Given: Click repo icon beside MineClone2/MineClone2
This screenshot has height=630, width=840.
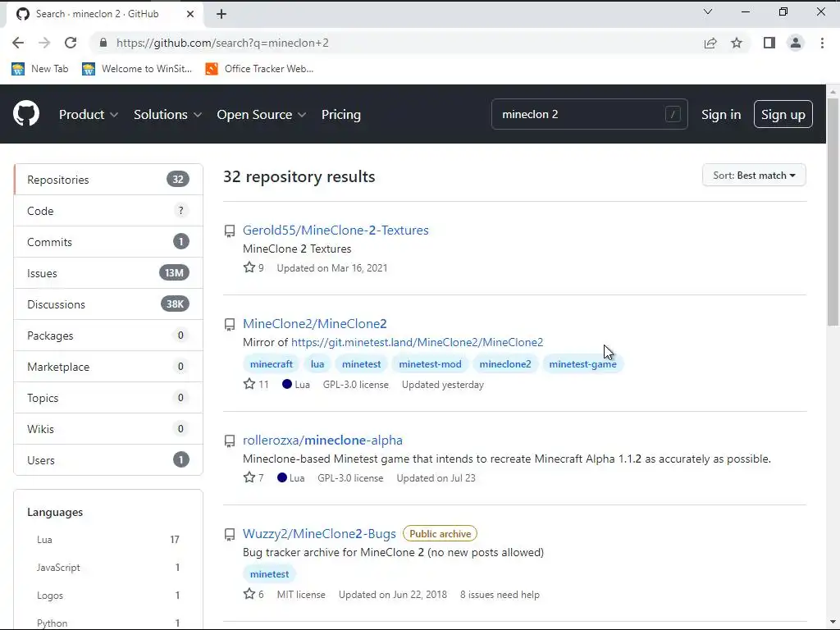Looking at the screenshot, I should click(230, 325).
